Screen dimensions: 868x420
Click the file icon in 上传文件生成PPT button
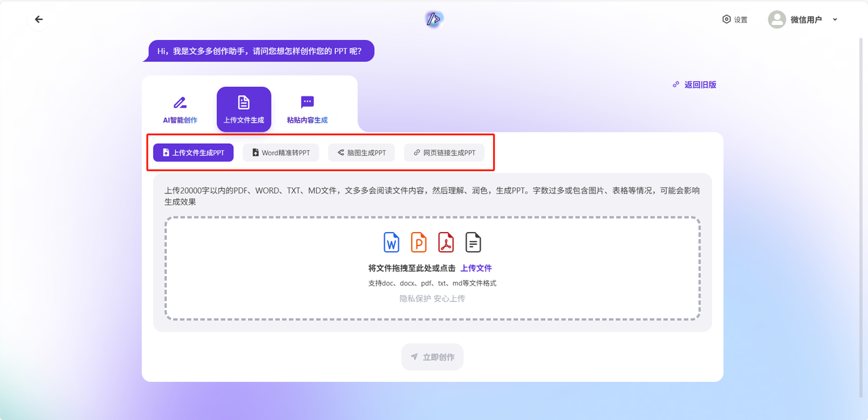pyautogui.click(x=166, y=153)
